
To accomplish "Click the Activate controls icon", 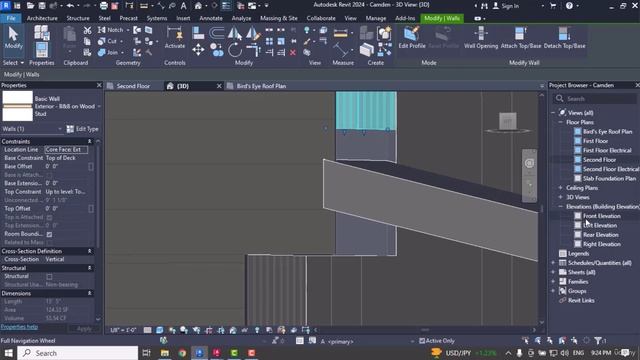I will click(175, 38).
